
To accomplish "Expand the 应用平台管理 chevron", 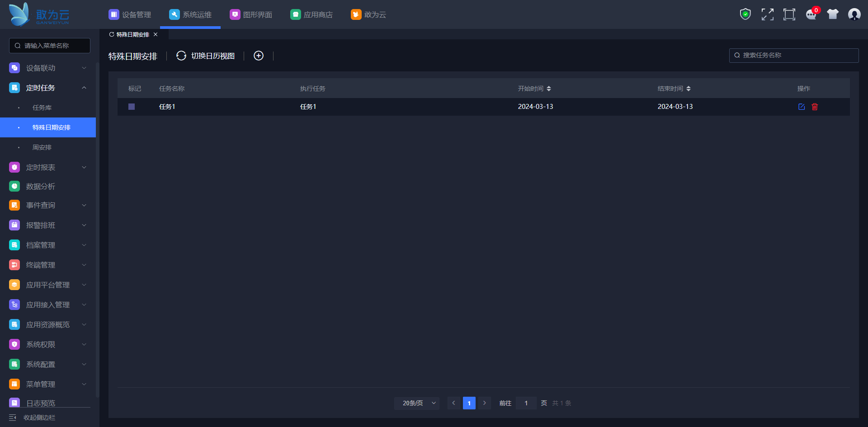I will click(84, 285).
